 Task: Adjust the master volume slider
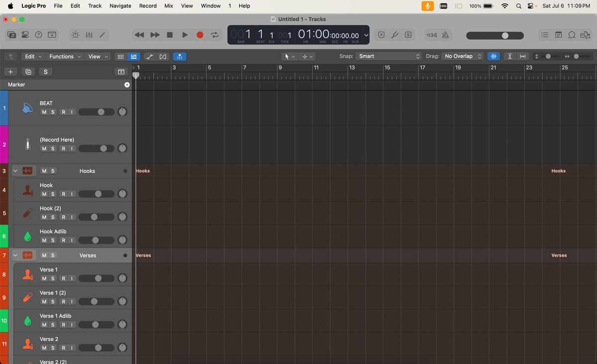coord(495,35)
